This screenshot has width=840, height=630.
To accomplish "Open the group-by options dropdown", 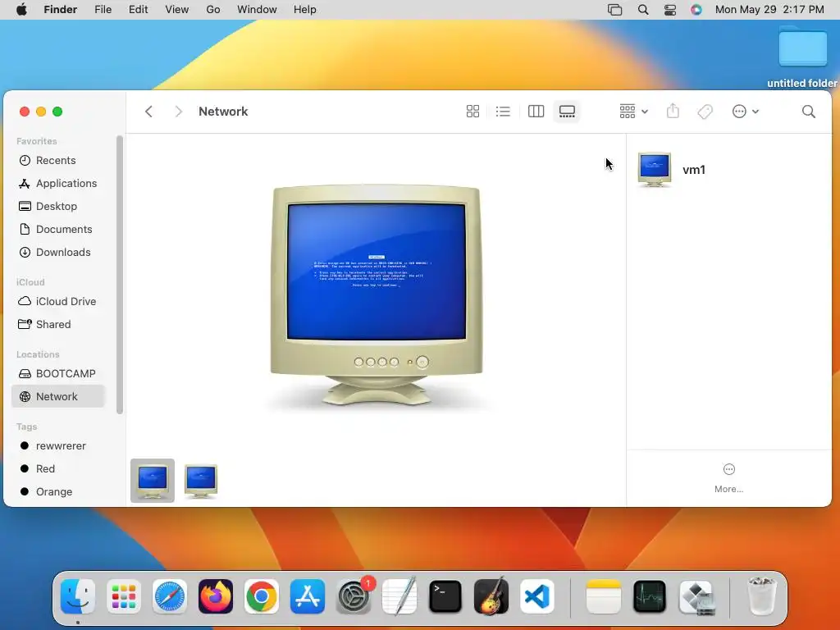I will pyautogui.click(x=634, y=112).
